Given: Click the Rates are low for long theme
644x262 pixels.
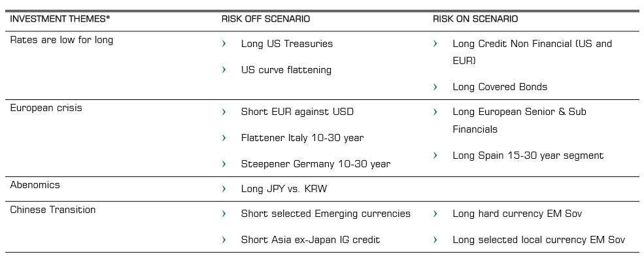Looking at the screenshot, I should click(61, 40).
